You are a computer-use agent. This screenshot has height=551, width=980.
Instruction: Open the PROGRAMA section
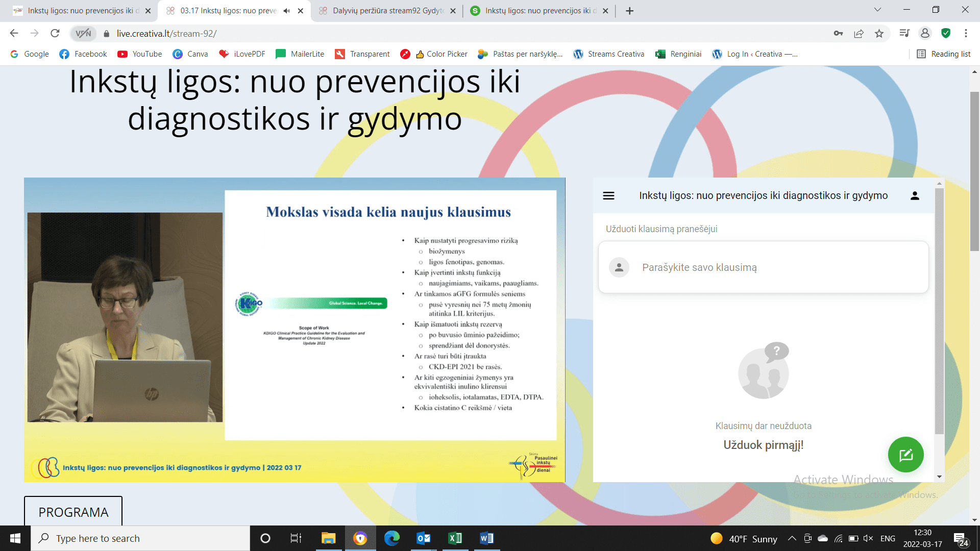pyautogui.click(x=73, y=512)
